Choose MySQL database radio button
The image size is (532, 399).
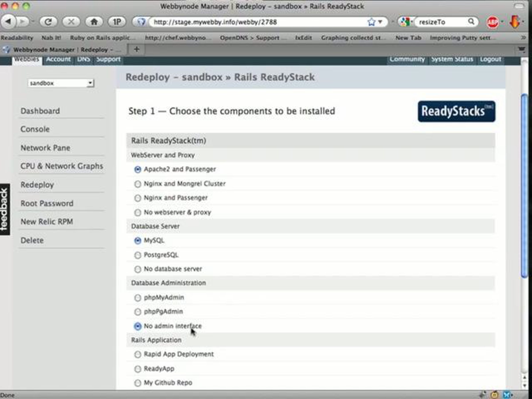point(138,241)
